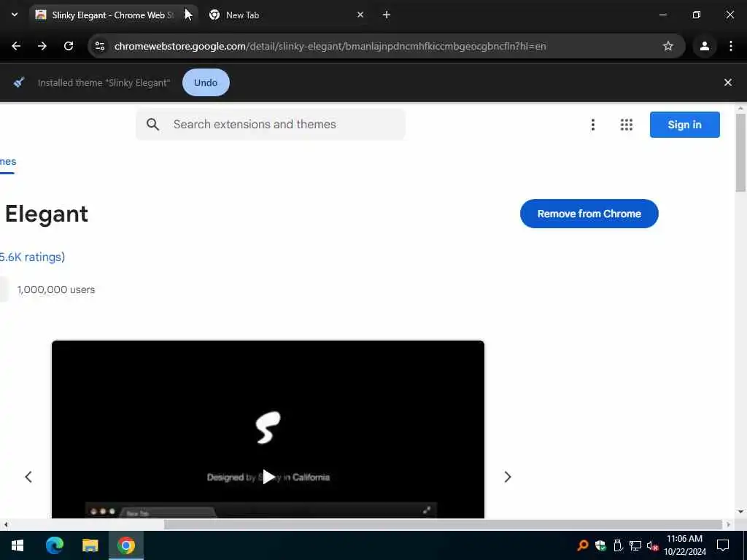Close the New Tab tab
747x560 pixels.
[x=360, y=15]
